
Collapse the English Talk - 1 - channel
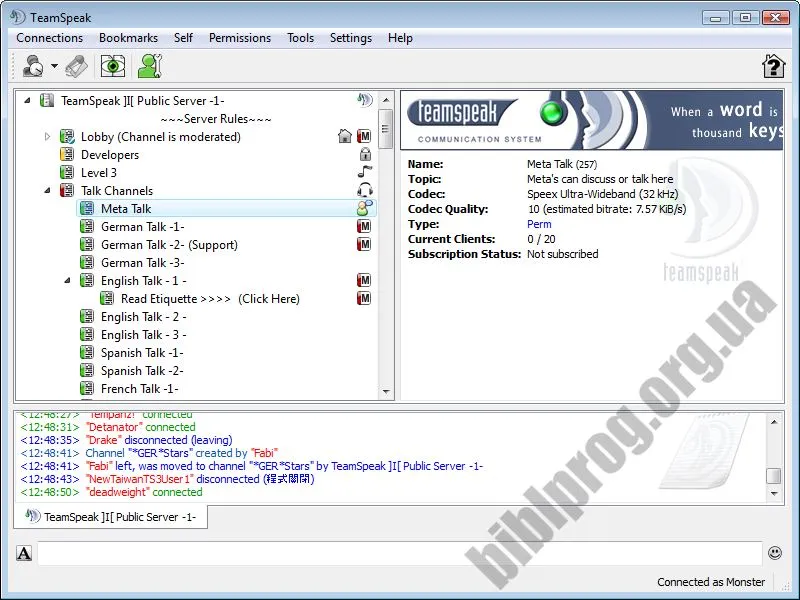click(x=67, y=280)
